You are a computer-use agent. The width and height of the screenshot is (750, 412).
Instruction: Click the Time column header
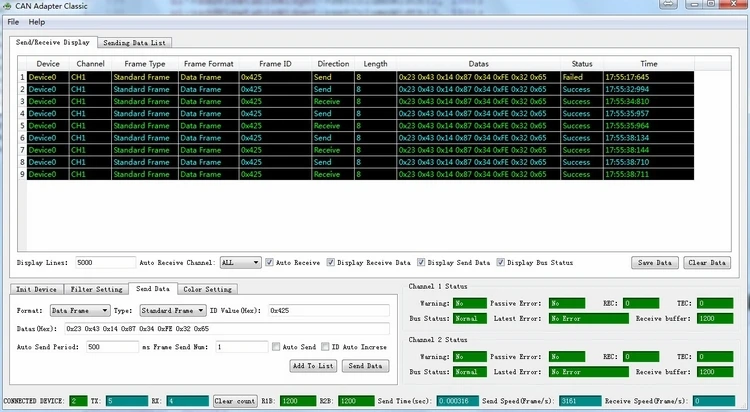coord(649,64)
